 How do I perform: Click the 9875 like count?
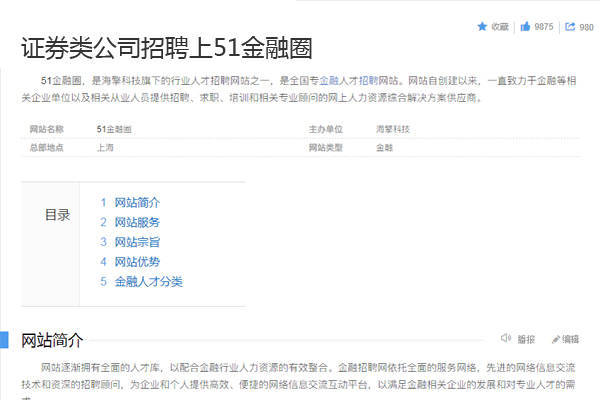pyautogui.click(x=544, y=27)
